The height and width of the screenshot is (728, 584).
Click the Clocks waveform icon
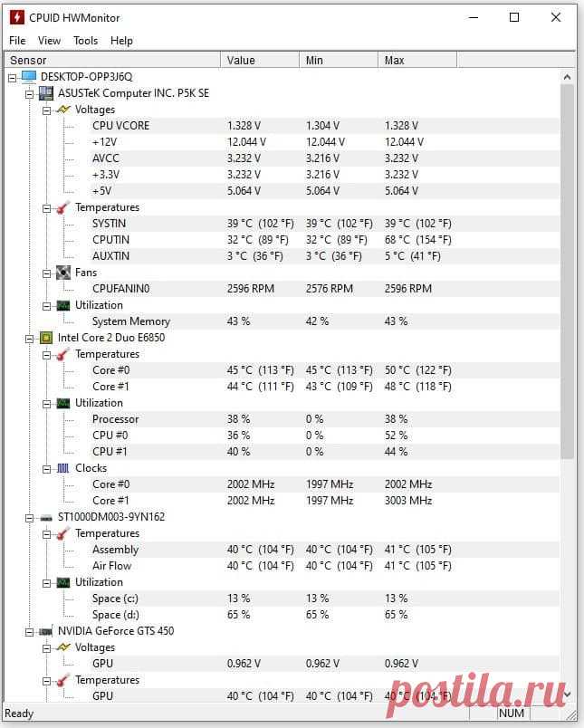pos(63,468)
